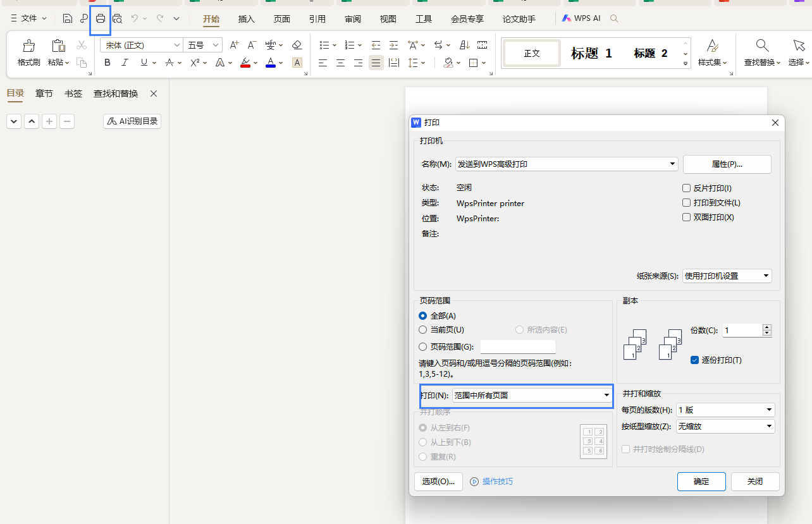Open the WPS AI tab
812x524 pixels.
point(581,18)
